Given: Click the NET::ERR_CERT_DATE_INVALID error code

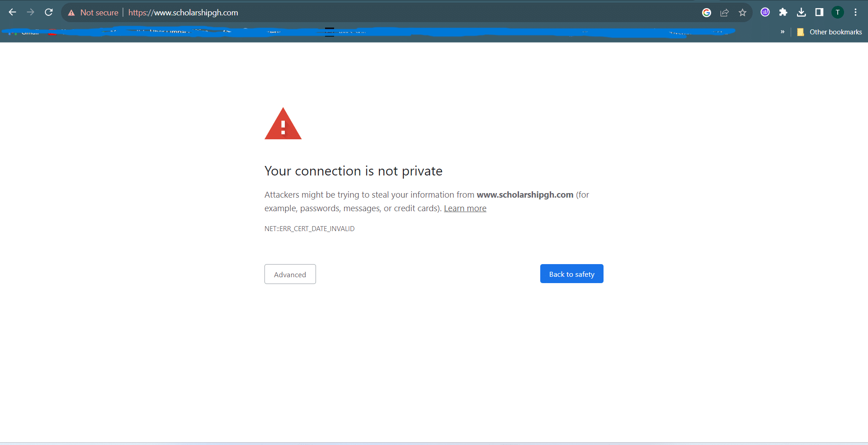Looking at the screenshot, I should pos(309,229).
